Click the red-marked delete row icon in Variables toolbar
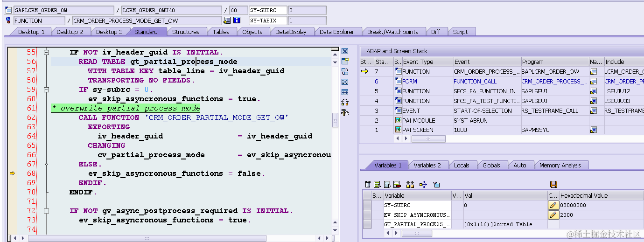The image size is (644, 242). coord(397,184)
